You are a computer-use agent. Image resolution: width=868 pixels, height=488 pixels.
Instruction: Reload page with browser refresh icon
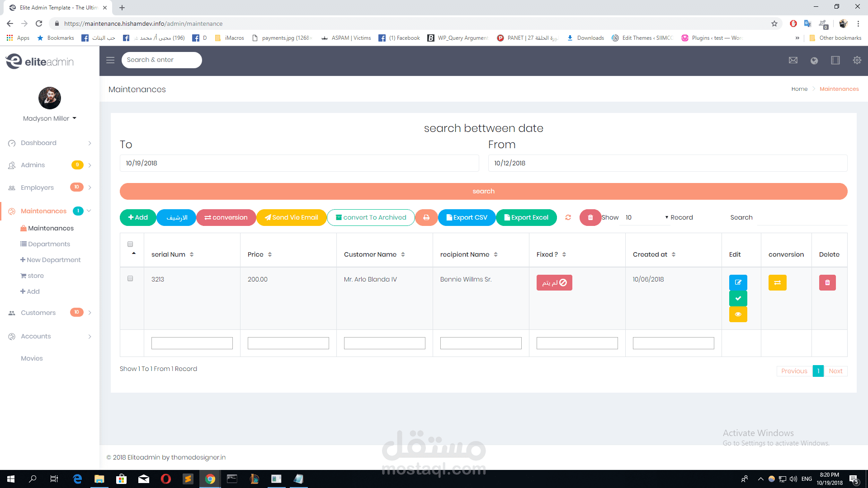[x=39, y=23]
